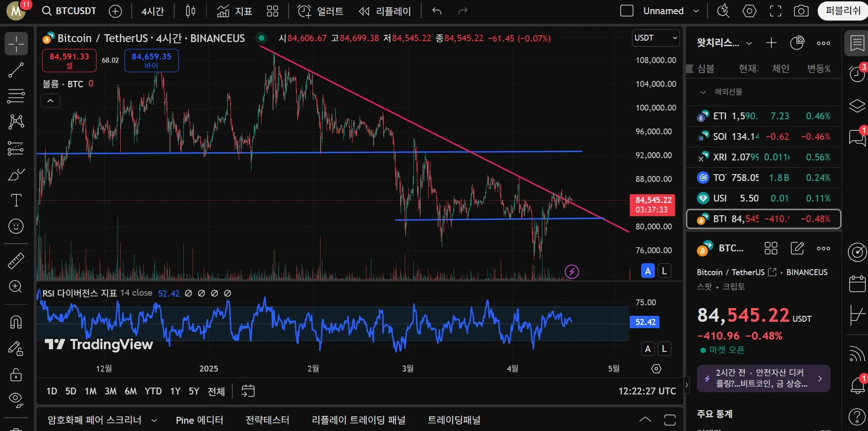Toggle hide all drawings eye icon
The image size is (868, 431).
[16, 400]
